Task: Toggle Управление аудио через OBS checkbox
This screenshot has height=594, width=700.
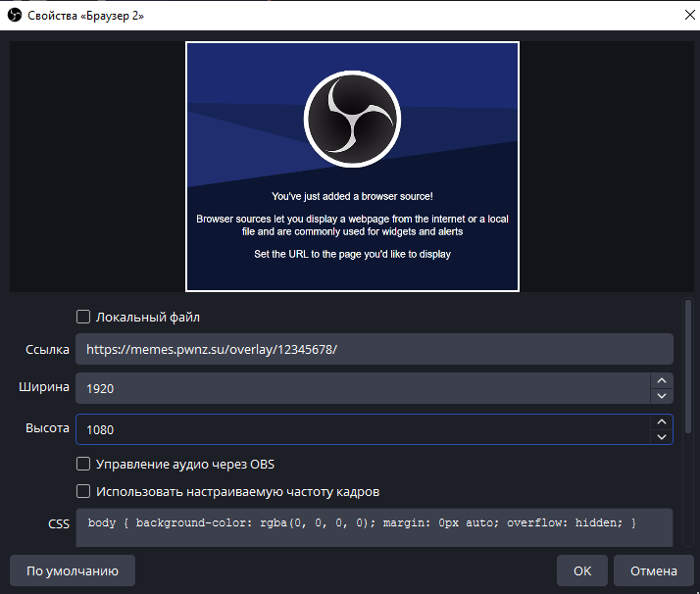Action: pos(83,464)
